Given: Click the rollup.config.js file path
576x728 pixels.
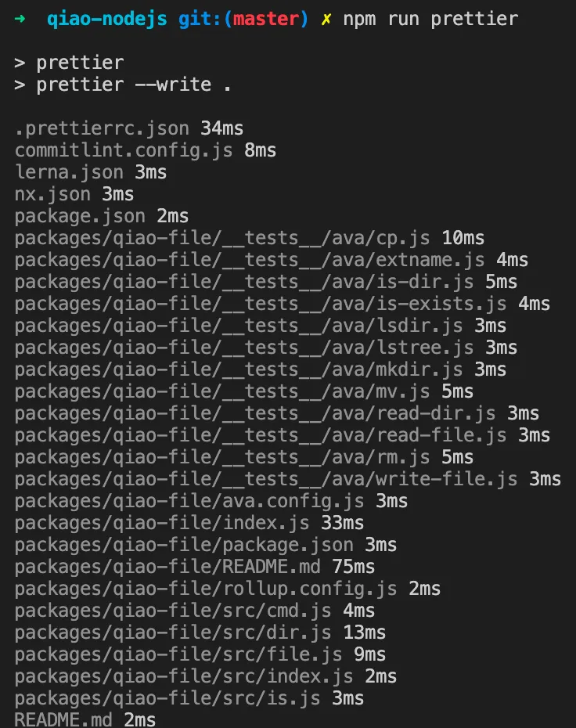Looking at the screenshot, I should 205,588.
